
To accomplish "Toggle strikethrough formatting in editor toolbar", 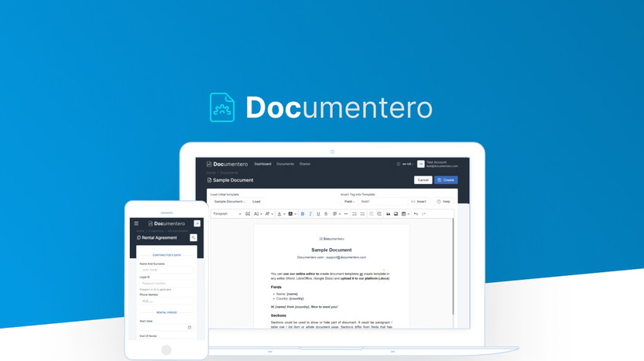I will [326, 214].
